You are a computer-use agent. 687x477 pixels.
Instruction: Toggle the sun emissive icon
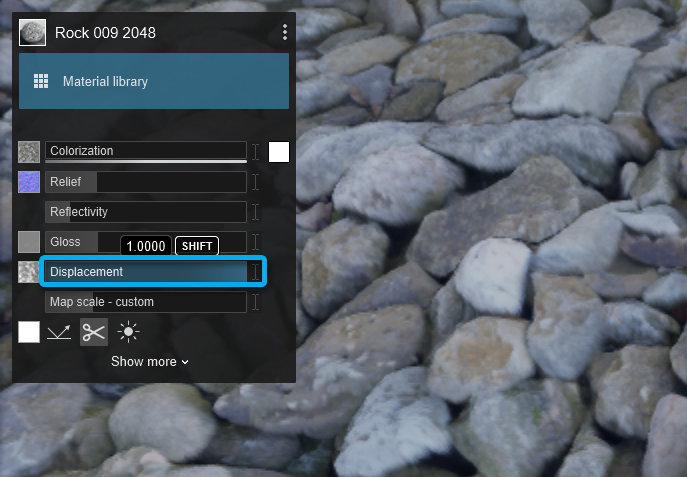128,332
